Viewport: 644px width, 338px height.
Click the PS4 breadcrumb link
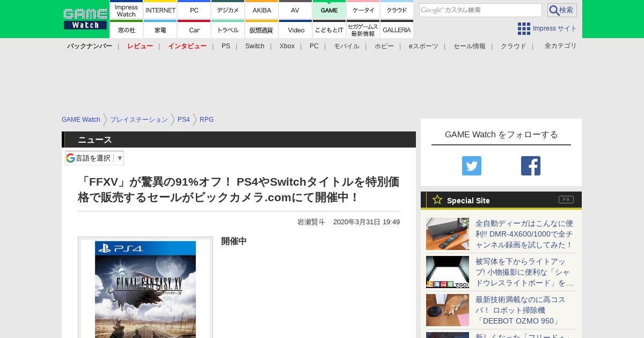point(184,120)
